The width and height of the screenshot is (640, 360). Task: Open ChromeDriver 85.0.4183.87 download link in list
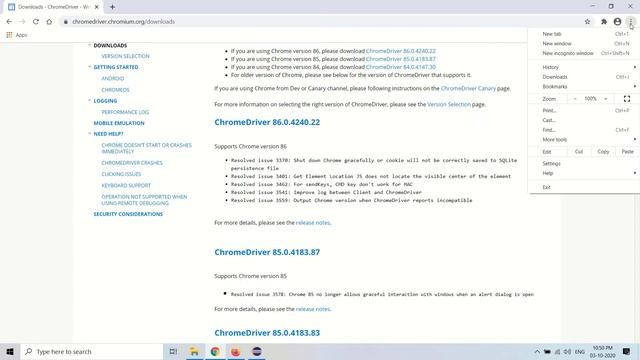pyautogui.click(x=401, y=59)
